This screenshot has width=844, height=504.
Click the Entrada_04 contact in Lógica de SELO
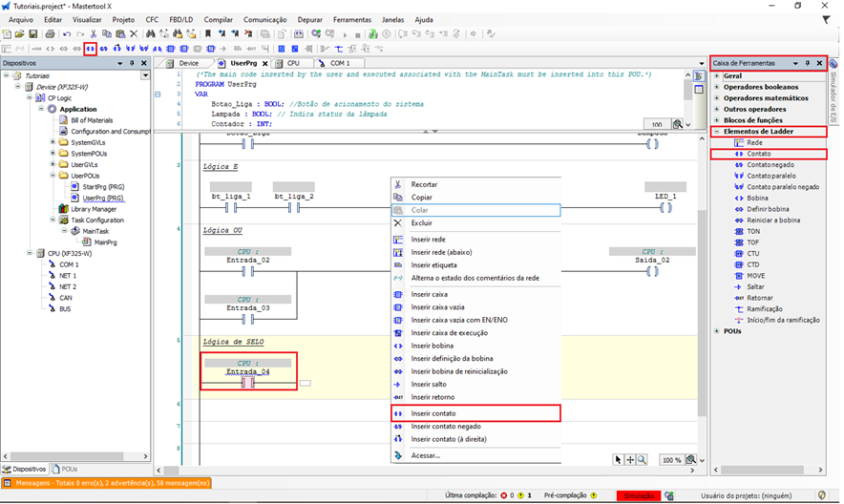(x=247, y=383)
